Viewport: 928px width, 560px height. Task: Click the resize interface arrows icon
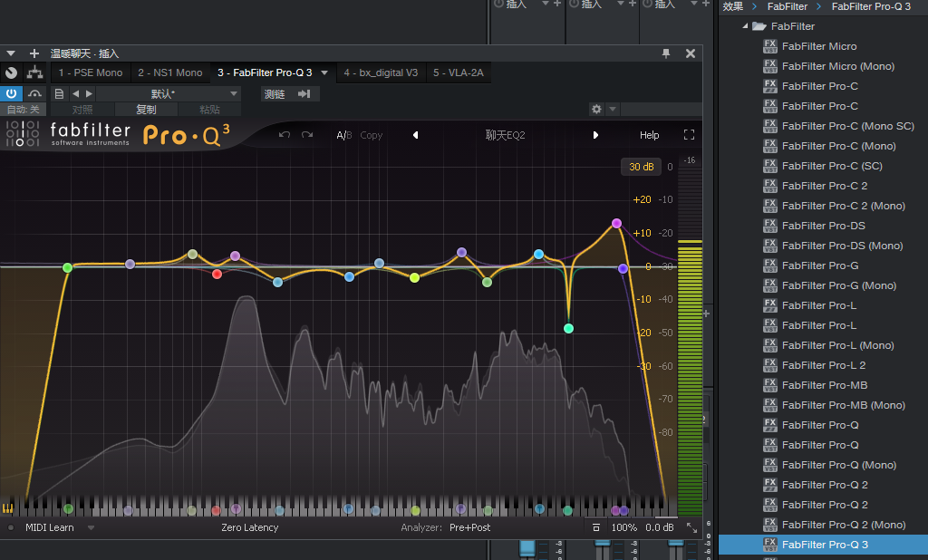point(691,527)
